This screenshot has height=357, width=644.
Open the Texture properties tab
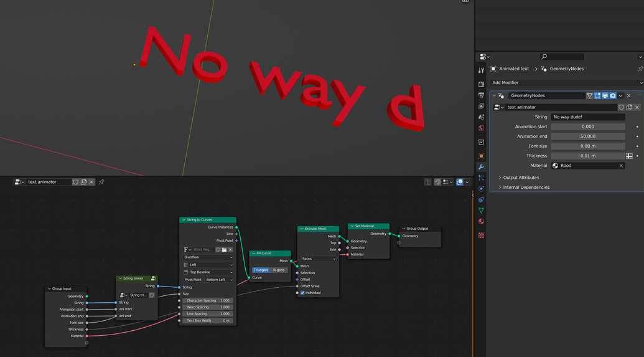click(481, 236)
